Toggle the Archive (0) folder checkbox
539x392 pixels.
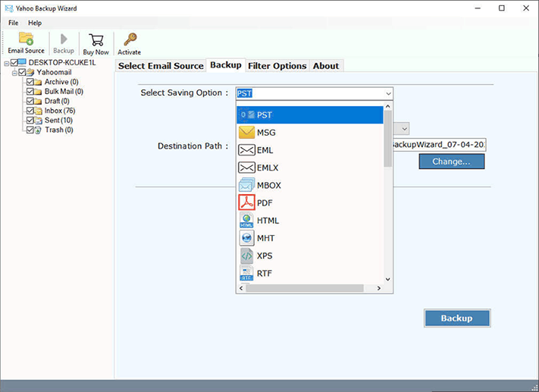pos(30,82)
